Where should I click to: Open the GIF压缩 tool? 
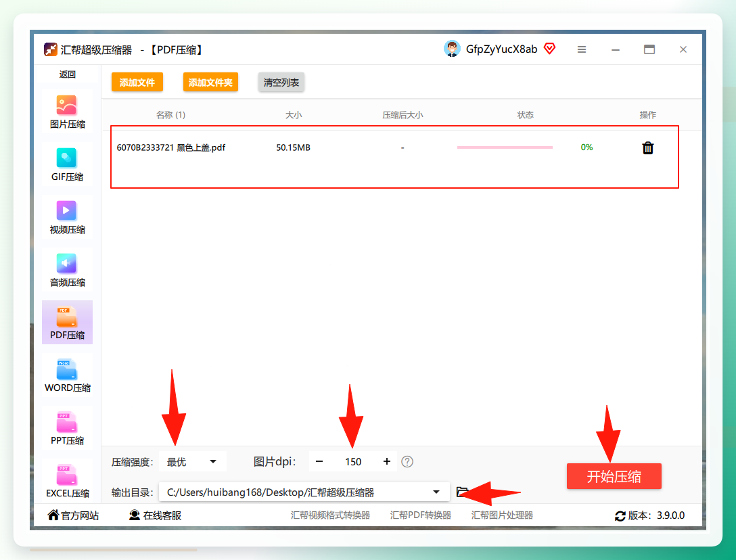pos(67,164)
